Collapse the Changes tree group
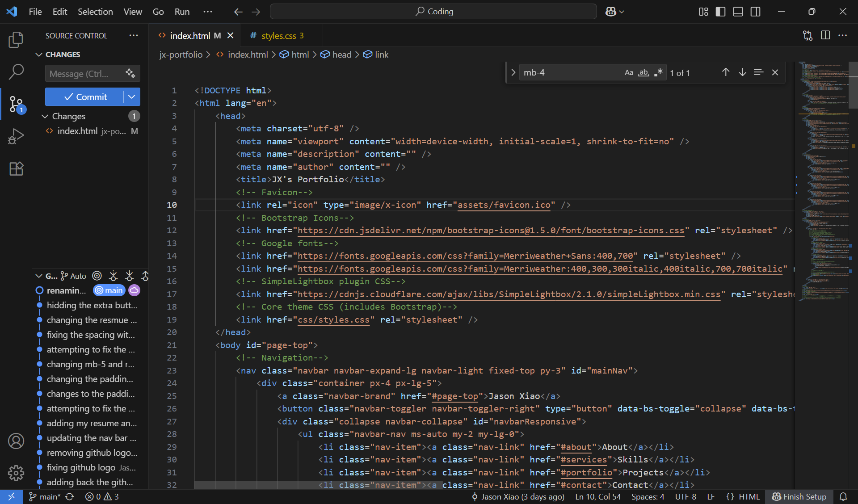This screenshot has width=858, height=504. 45,116
